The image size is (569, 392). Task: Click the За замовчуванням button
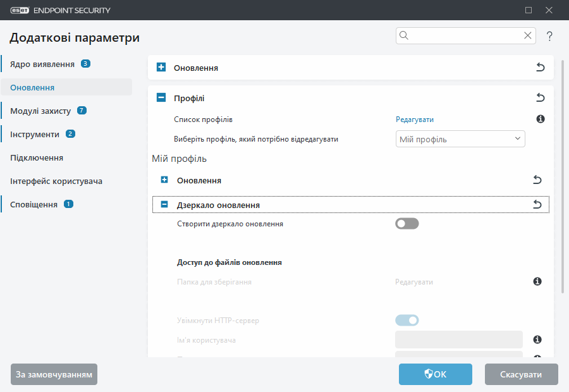pyautogui.click(x=54, y=374)
